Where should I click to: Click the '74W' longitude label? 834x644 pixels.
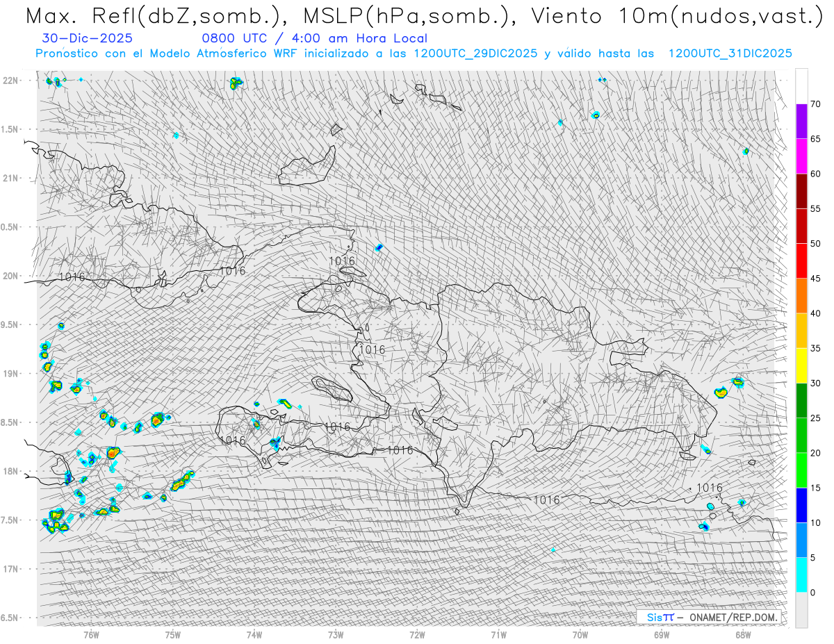click(254, 634)
